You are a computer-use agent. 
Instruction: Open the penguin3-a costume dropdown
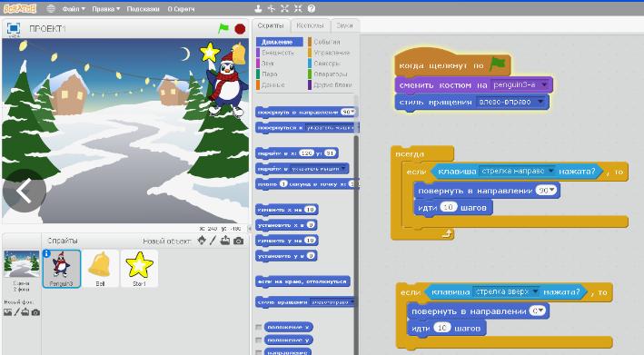tap(545, 85)
